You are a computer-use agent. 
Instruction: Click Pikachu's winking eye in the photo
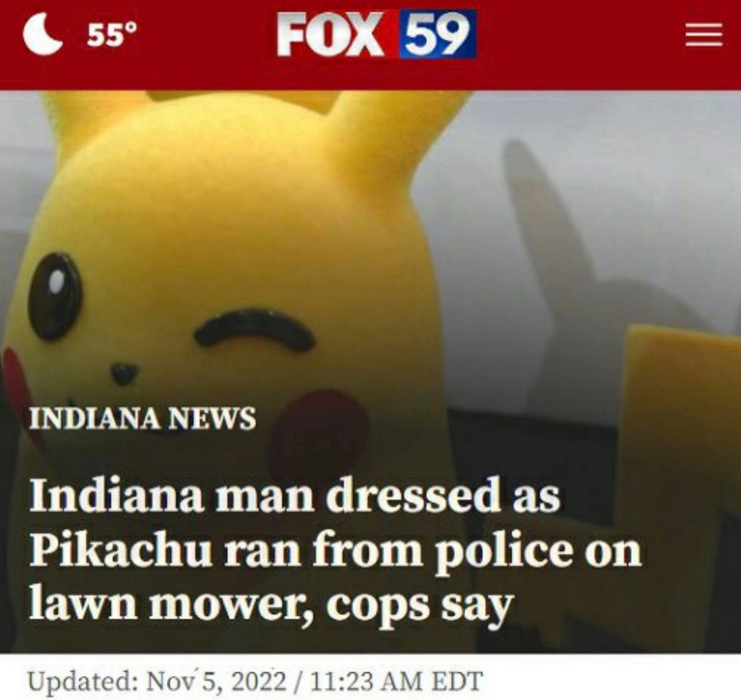[255, 331]
